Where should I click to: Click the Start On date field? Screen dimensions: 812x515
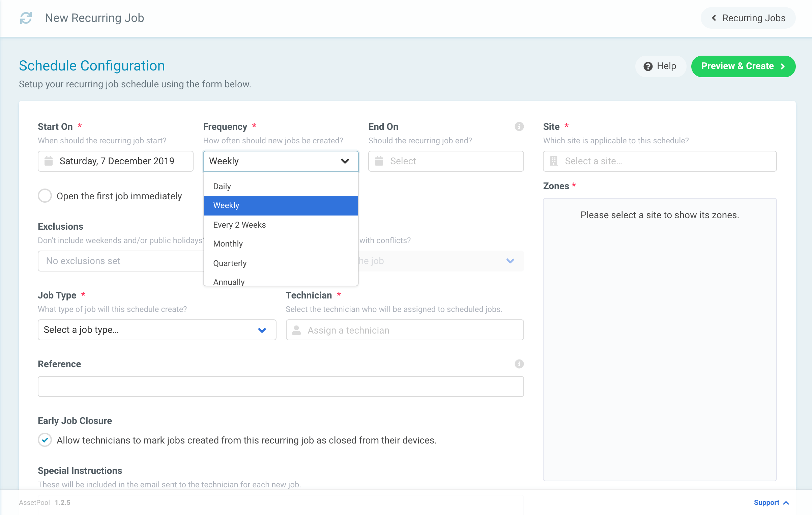pyautogui.click(x=116, y=161)
